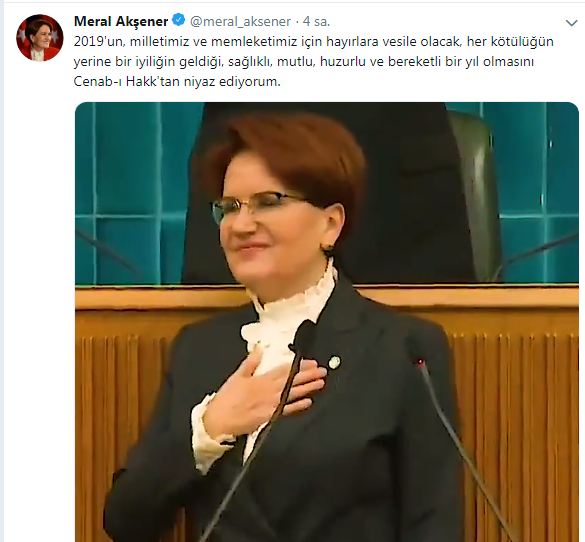The width and height of the screenshot is (585, 542).
Task: Click the lapel pin badge in the media
Action: [334, 362]
